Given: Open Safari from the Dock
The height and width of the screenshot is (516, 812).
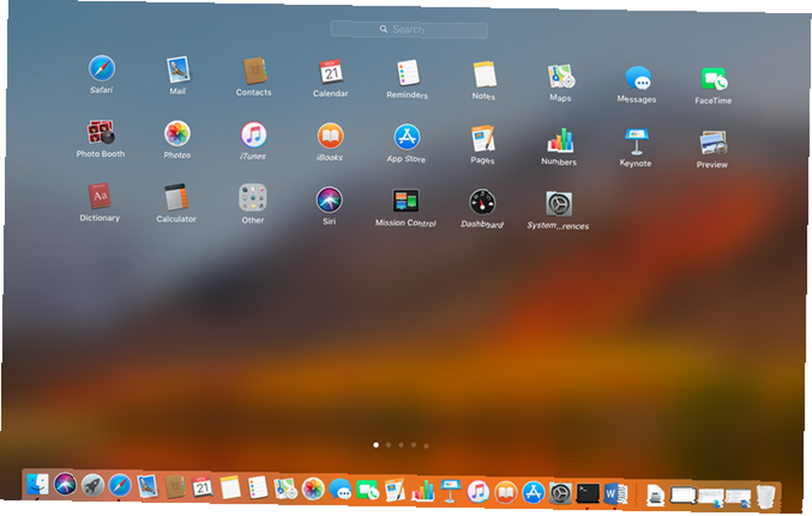Looking at the screenshot, I should (120, 486).
